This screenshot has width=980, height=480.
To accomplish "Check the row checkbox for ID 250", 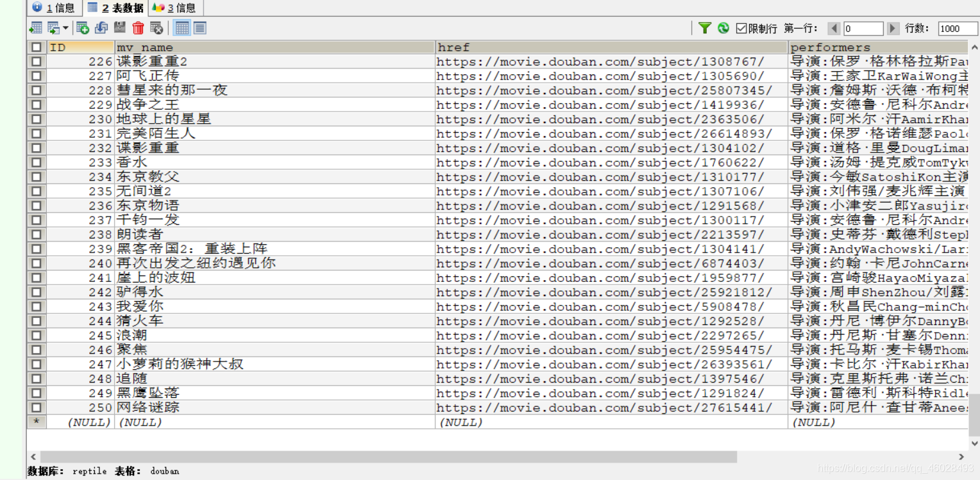I will 37,408.
